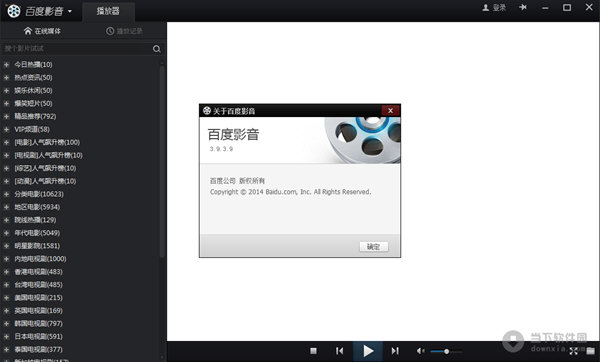Image resolution: width=600 pixels, height=362 pixels.
Task: Select the 台湾电视剧(485) row
Action: 80,285
